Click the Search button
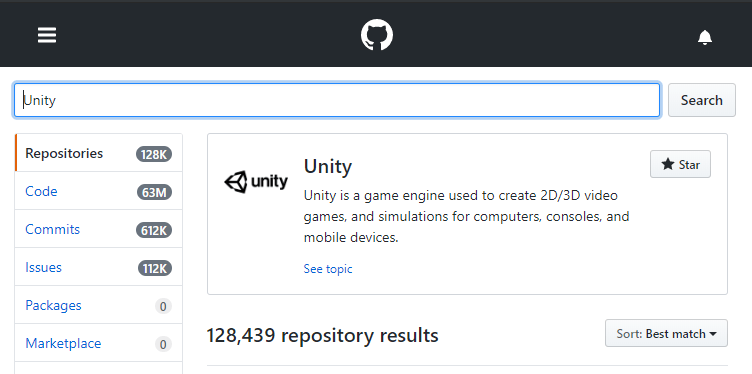The width and height of the screenshot is (752, 374). click(702, 100)
